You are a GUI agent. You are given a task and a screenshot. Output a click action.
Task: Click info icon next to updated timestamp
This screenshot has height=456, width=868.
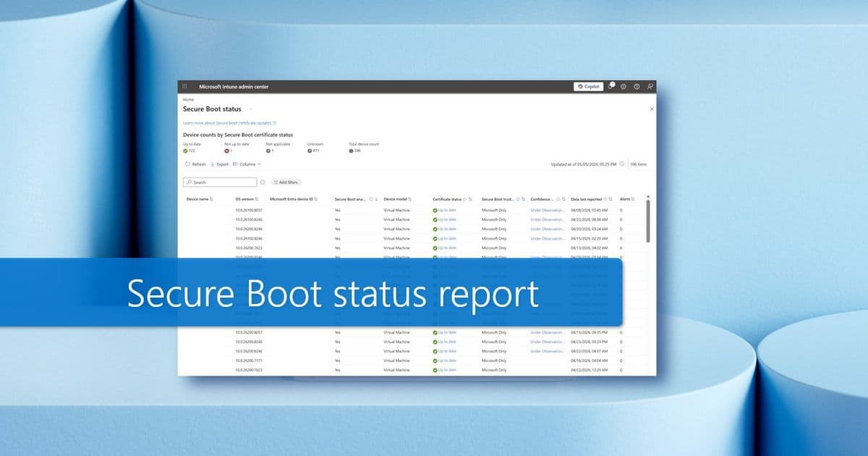622,164
